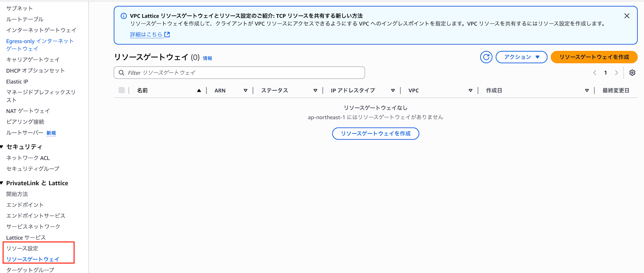
Task: Dismiss the VPC Lattice info banner
Action: click(627, 16)
